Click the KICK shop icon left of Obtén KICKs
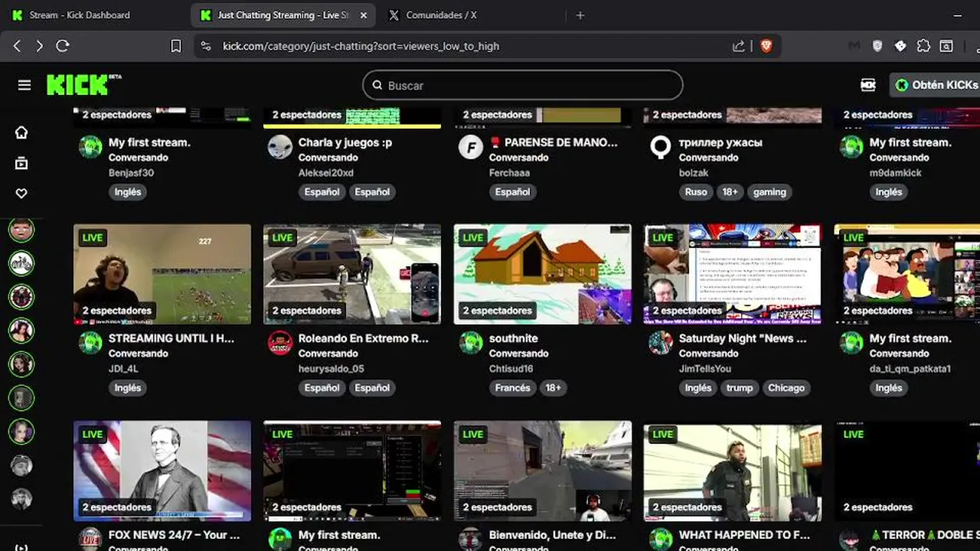The height and width of the screenshot is (551, 980). coord(868,85)
